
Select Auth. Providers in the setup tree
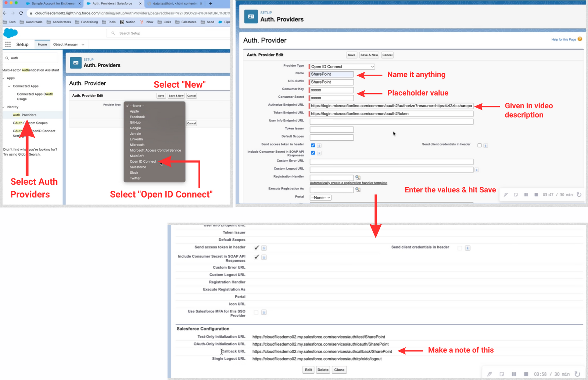[x=25, y=115]
